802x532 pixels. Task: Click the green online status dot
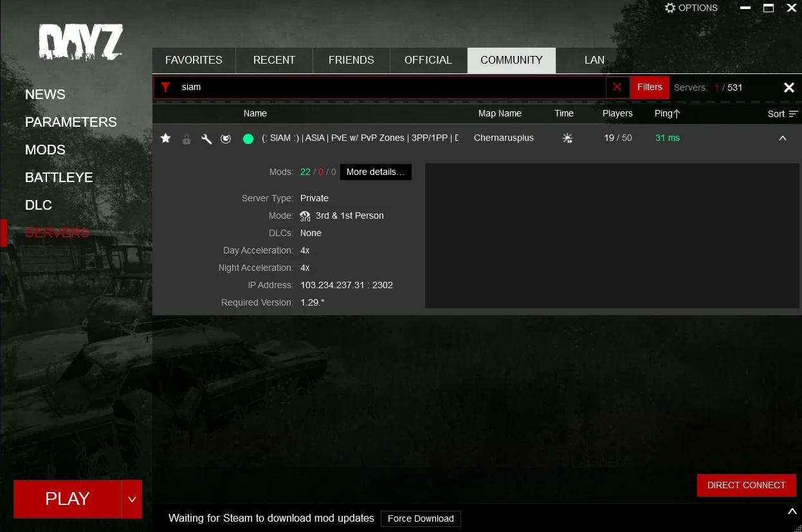(248, 138)
